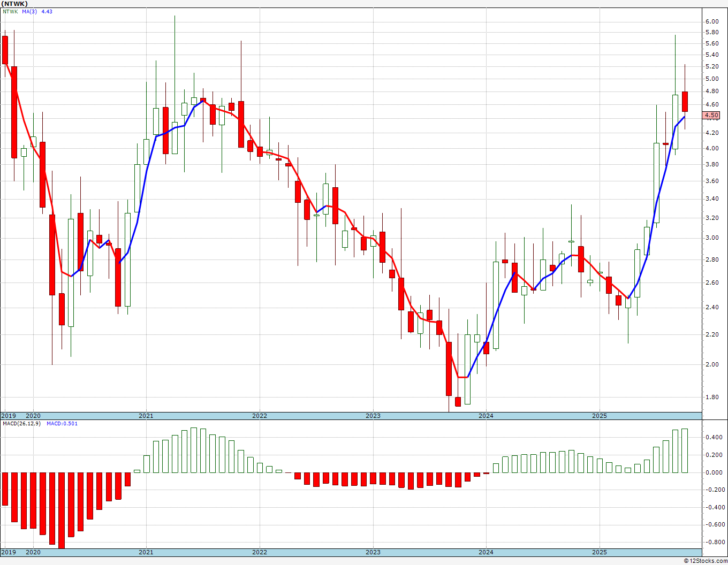Screen dimensions: 728x565
Task: Select 2022 on the MACD panel timeline
Action: [259, 552]
